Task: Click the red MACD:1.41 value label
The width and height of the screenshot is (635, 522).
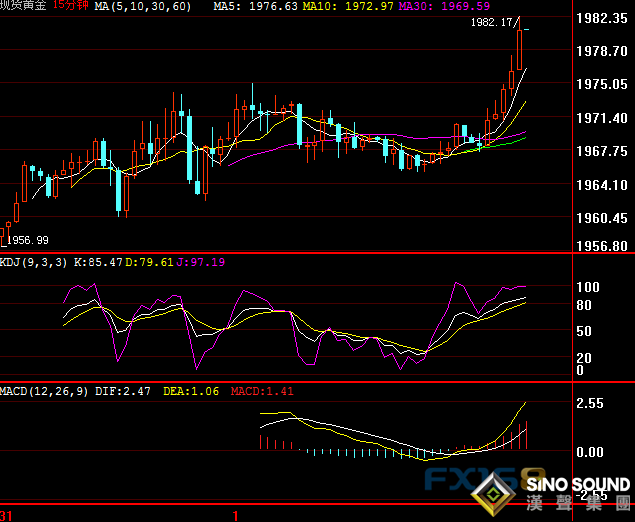Action: (x=262, y=390)
